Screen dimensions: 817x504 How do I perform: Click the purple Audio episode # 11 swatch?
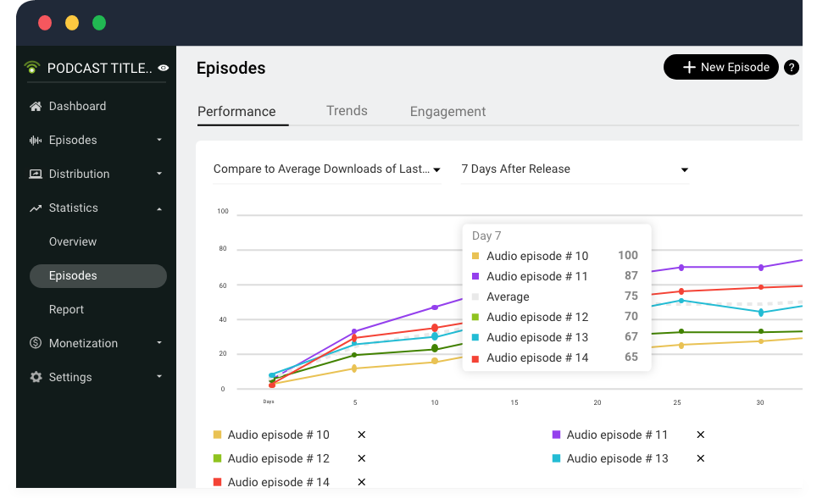(x=556, y=435)
